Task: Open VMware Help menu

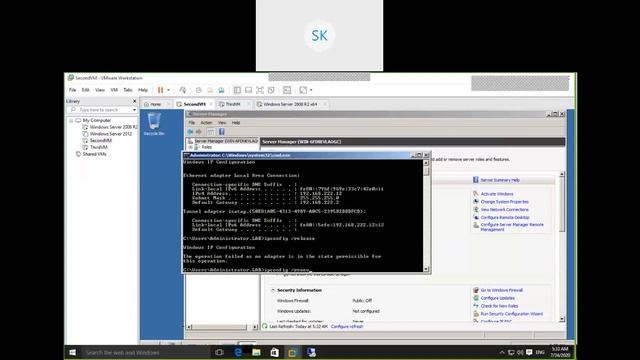Action: pyautogui.click(x=143, y=90)
